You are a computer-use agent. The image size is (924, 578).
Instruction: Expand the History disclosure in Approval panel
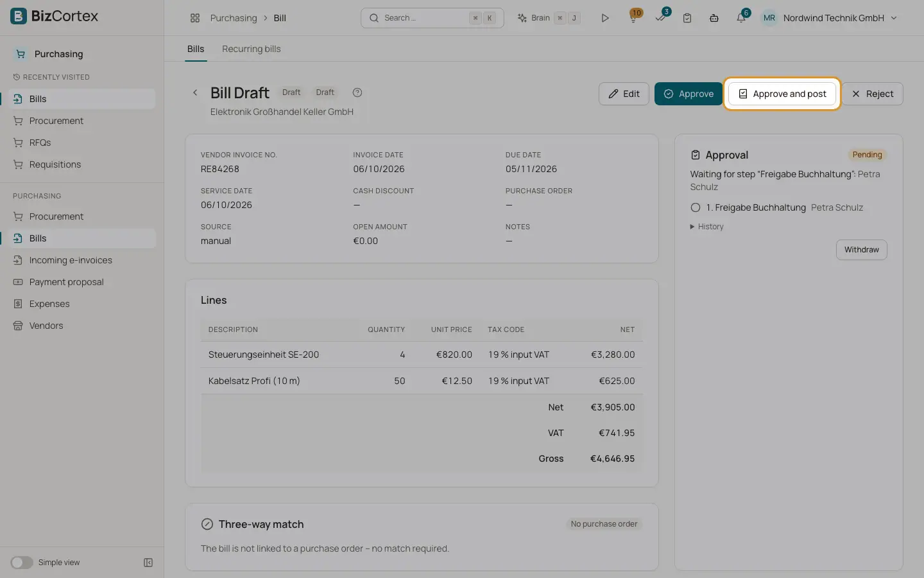coord(706,227)
